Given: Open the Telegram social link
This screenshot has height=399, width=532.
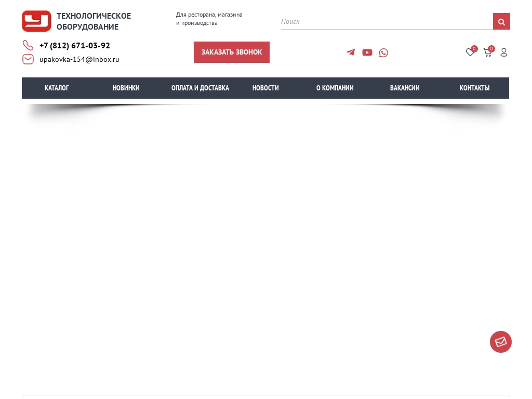Looking at the screenshot, I should [351, 52].
